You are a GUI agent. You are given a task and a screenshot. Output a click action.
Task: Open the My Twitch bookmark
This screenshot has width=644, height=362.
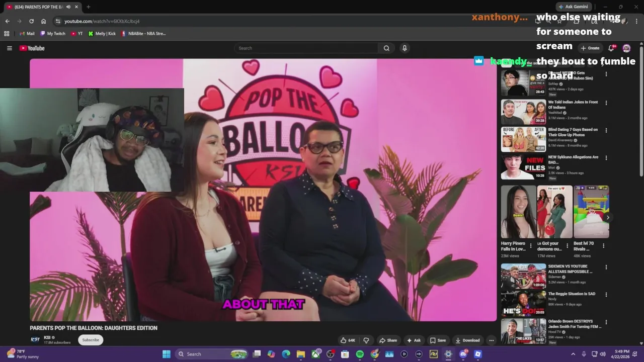(53, 34)
